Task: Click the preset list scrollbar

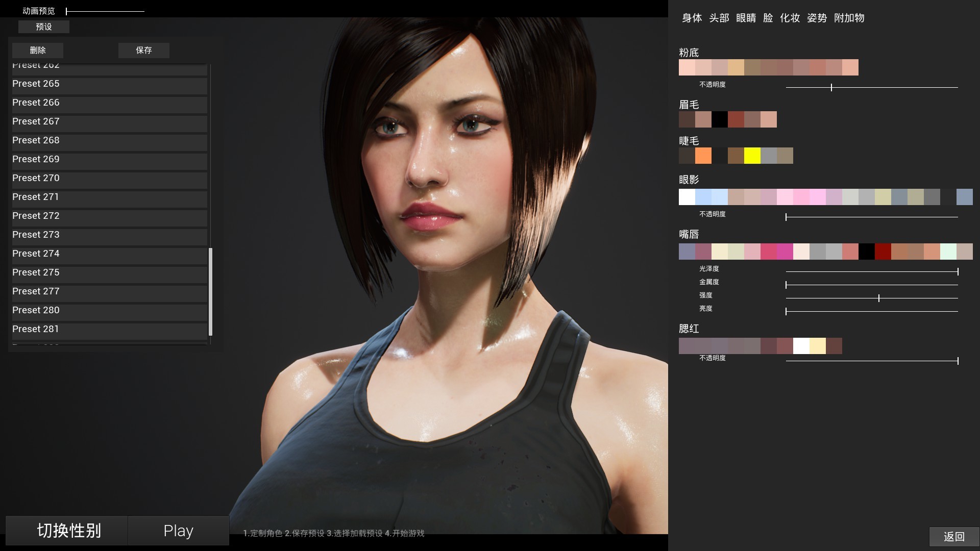Action: pyautogui.click(x=210, y=292)
